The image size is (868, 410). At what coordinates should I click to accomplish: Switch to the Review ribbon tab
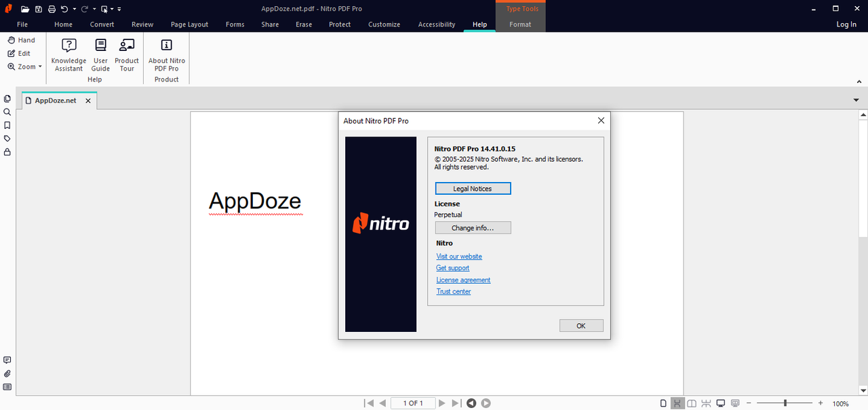142,24
